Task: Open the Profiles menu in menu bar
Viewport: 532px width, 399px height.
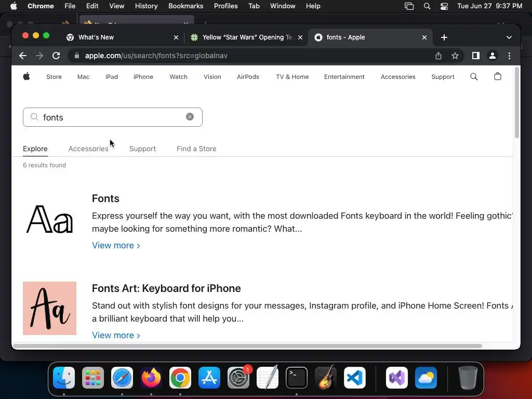Action: [x=225, y=6]
